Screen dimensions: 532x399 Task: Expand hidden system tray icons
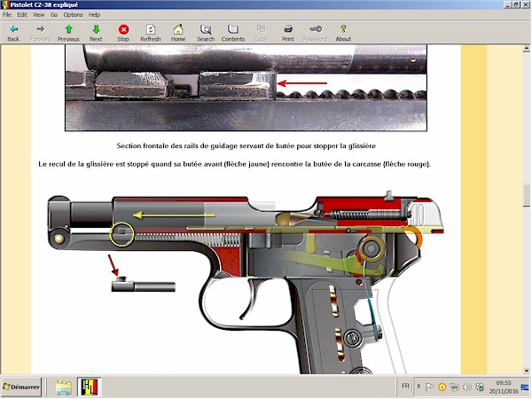(x=419, y=387)
